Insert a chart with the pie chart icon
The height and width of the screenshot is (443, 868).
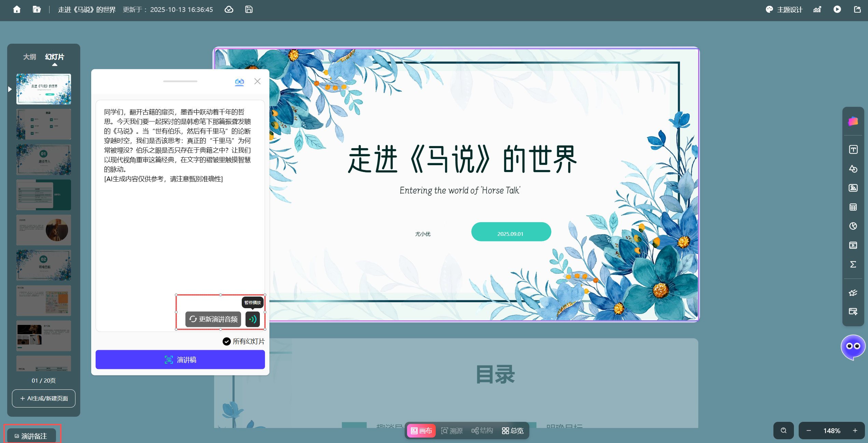coord(853,226)
